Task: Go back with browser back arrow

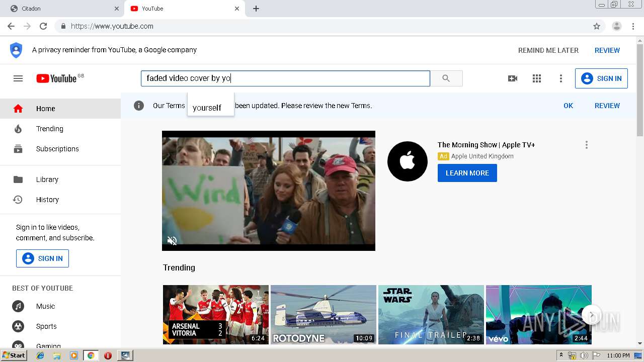Action: coord(11,26)
